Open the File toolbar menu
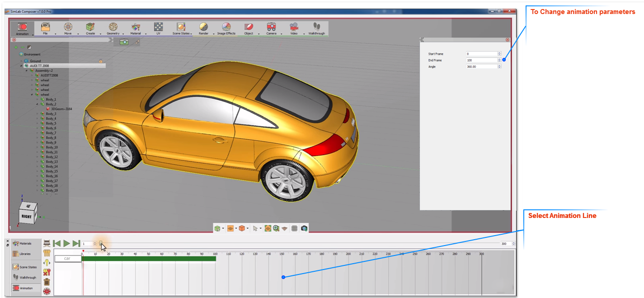644x298 pixels. pos(45,28)
